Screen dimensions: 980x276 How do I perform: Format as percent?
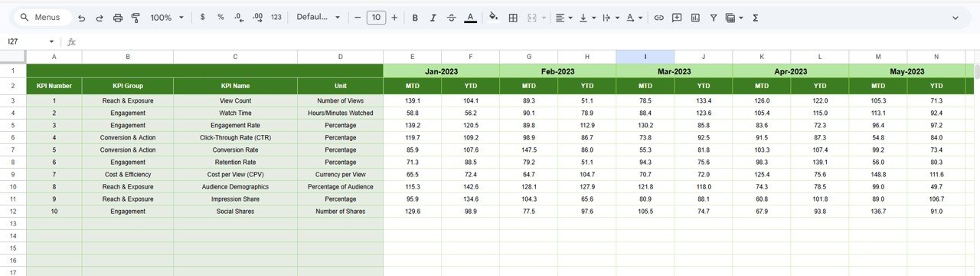220,17
